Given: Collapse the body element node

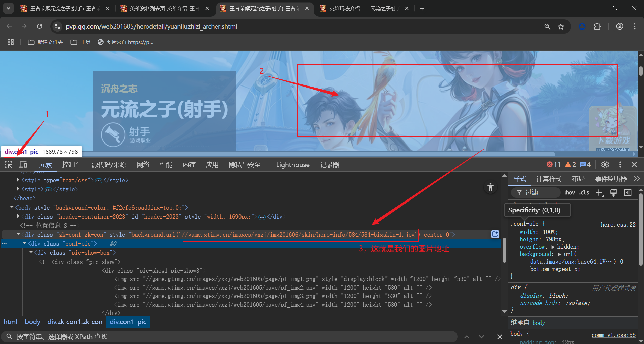Looking at the screenshot, I should (12, 207).
